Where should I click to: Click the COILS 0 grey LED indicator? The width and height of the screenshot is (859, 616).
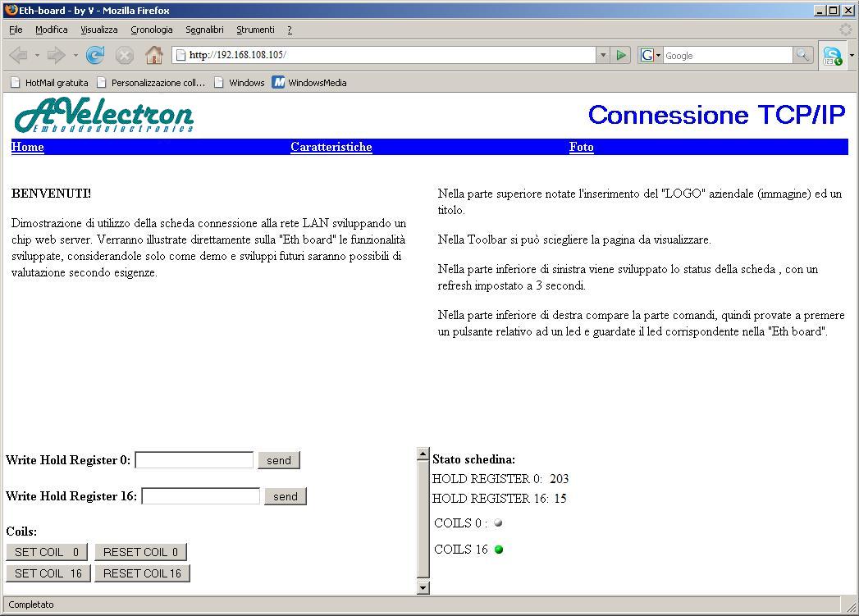(498, 522)
